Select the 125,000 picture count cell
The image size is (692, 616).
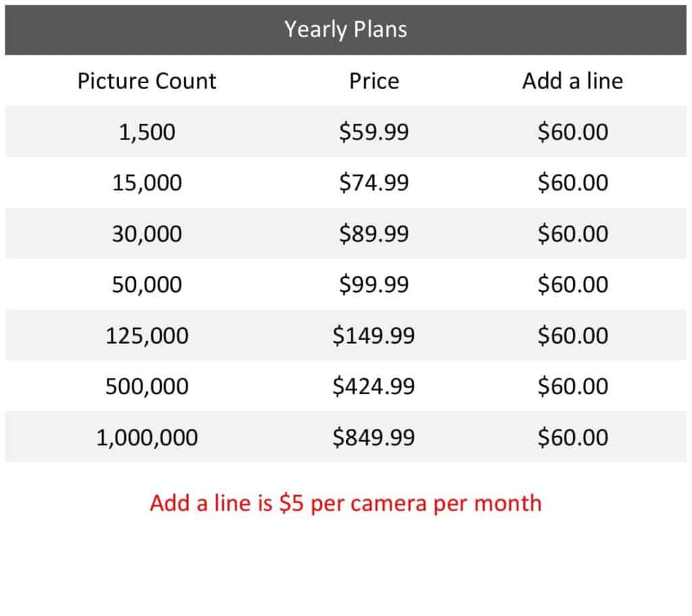coord(147,335)
